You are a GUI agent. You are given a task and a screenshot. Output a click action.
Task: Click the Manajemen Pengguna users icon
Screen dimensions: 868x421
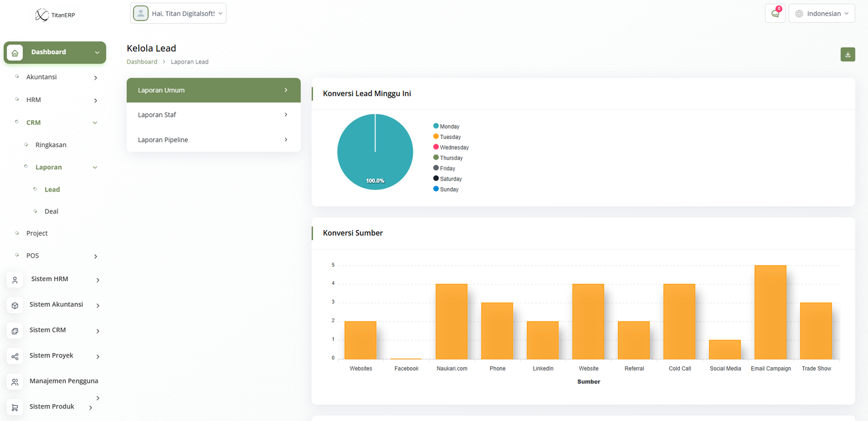pyautogui.click(x=15, y=382)
